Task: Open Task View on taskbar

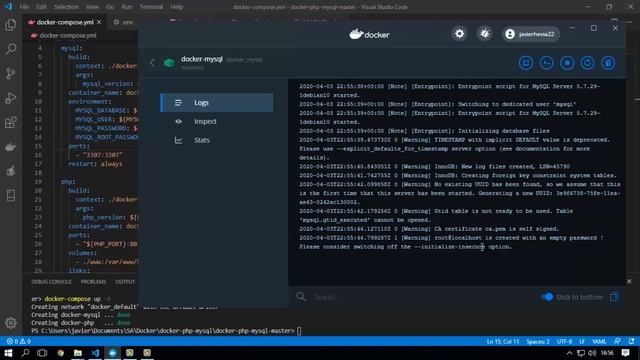Action: click(x=42, y=353)
